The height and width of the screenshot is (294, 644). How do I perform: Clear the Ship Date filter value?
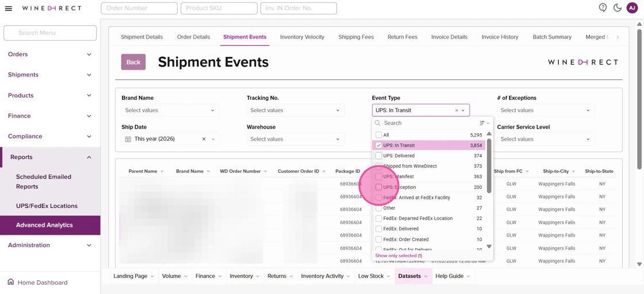tap(204, 139)
